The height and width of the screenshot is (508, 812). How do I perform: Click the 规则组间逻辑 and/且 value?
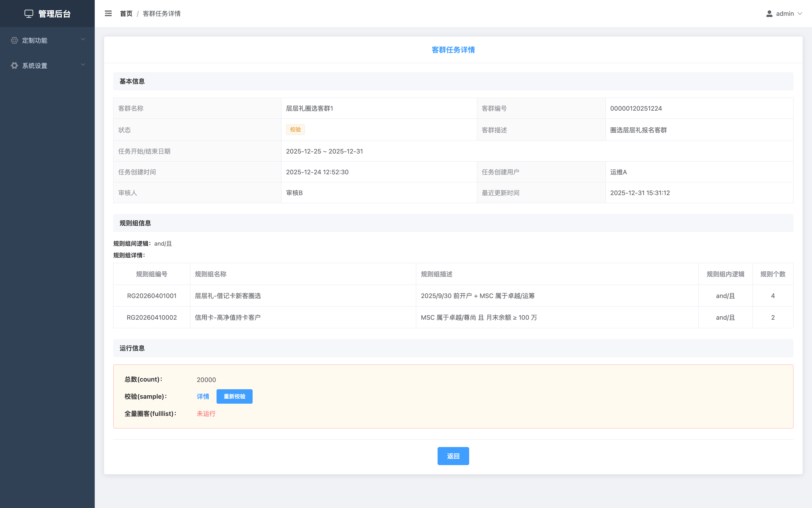(x=163, y=244)
